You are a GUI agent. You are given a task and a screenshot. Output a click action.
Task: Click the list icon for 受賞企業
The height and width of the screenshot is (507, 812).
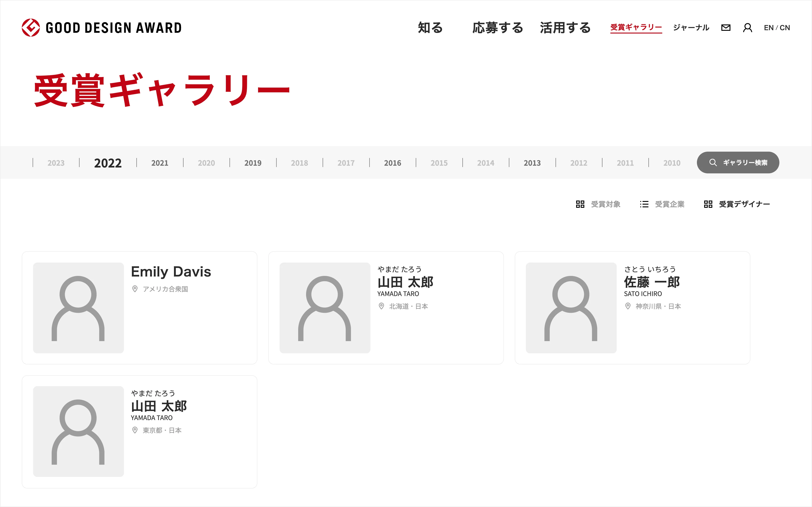pos(644,204)
